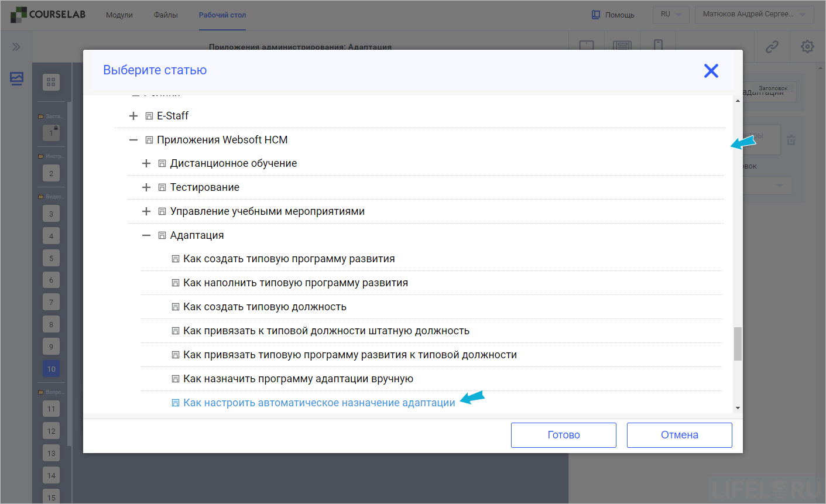Open course settings via the gear icon
The width and height of the screenshot is (826, 504).
807,46
